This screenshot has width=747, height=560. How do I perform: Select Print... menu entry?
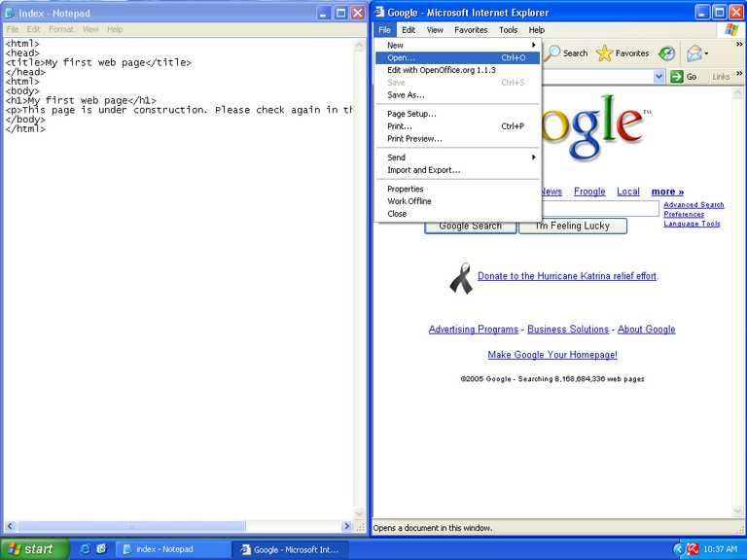click(457, 126)
